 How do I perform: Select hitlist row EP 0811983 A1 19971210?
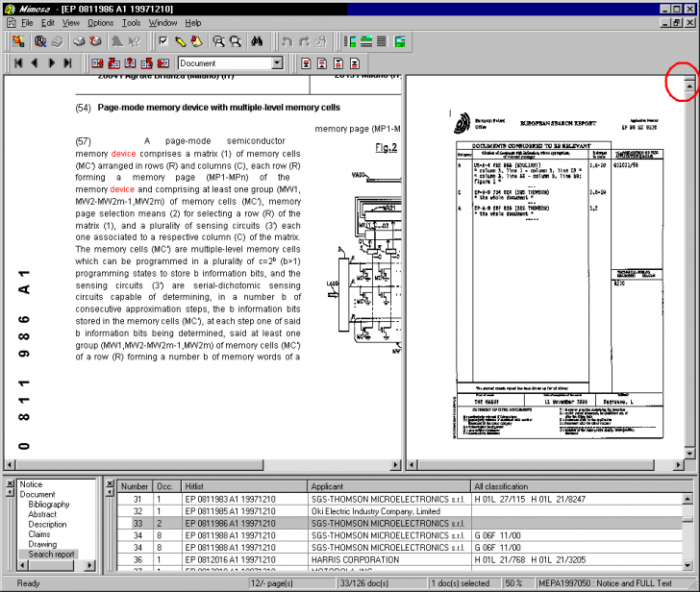pyautogui.click(x=400, y=499)
